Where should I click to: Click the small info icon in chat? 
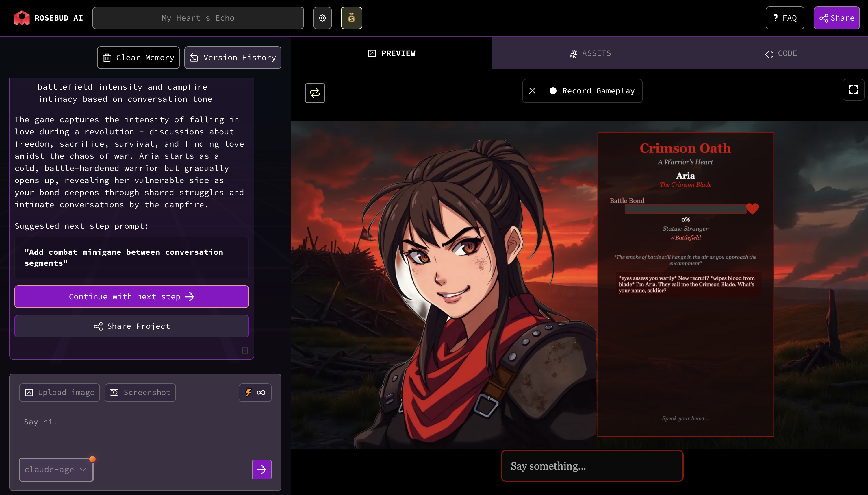[245, 350]
